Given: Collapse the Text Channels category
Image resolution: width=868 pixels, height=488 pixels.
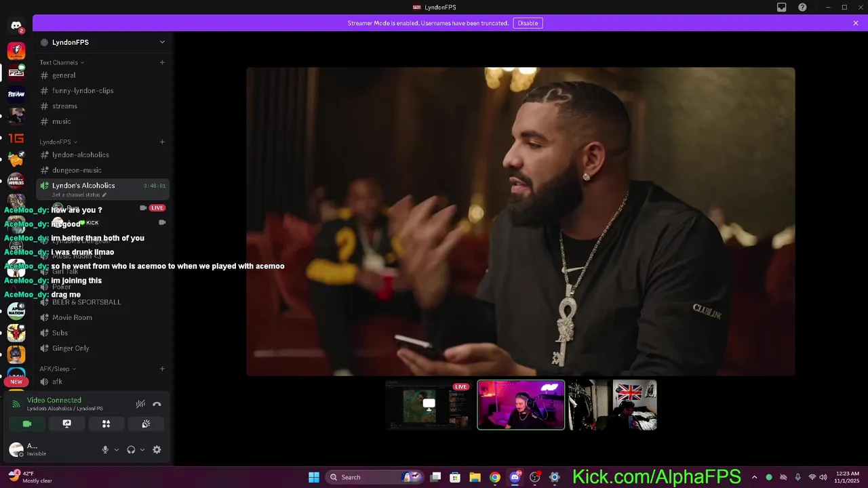Looking at the screenshot, I should click(62, 62).
